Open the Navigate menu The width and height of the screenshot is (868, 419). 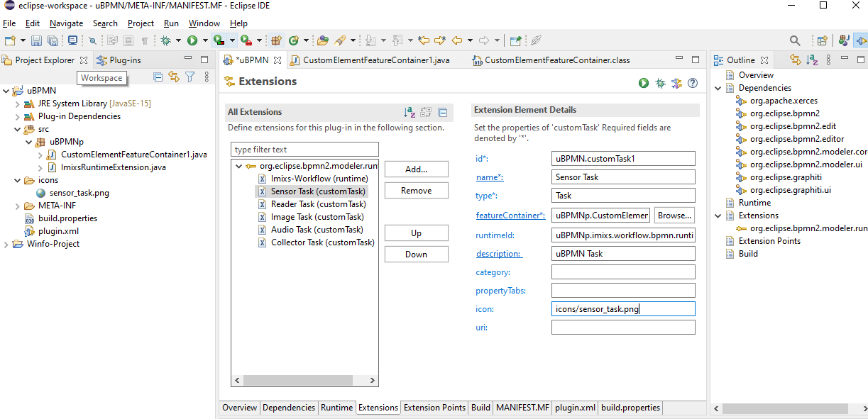(66, 23)
